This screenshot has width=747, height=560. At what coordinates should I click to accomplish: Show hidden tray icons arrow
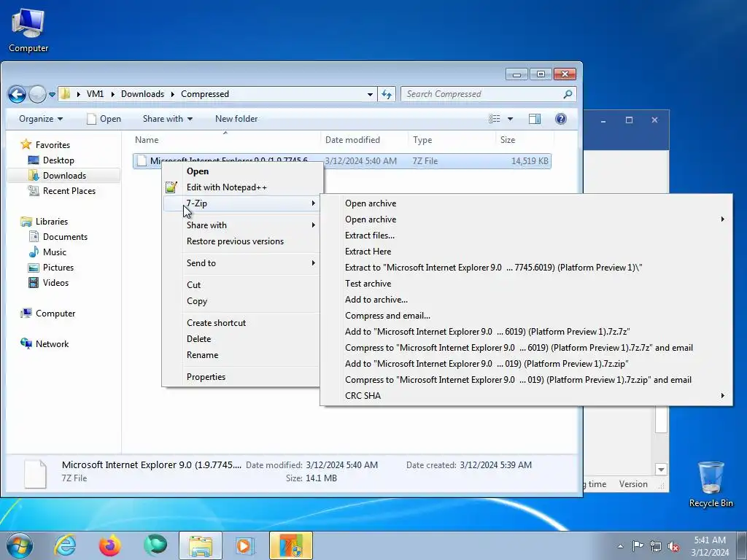coord(620,546)
